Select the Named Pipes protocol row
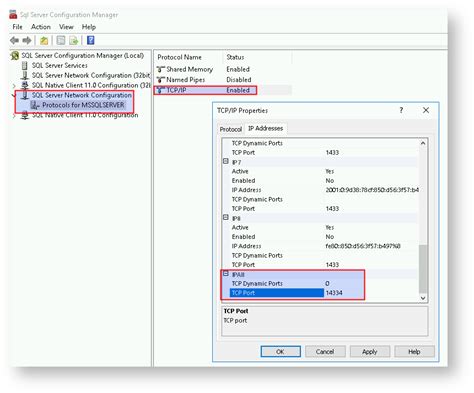 [204, 80]
